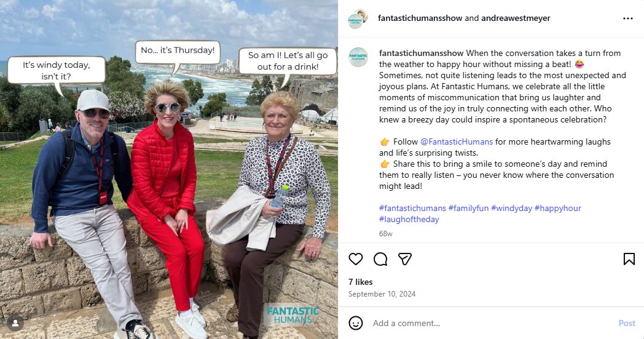The height and width of the screenshot is (339, 644).
Task: Click the Fantastic Humans avatar beside caption
Action: tap(358, 57)
